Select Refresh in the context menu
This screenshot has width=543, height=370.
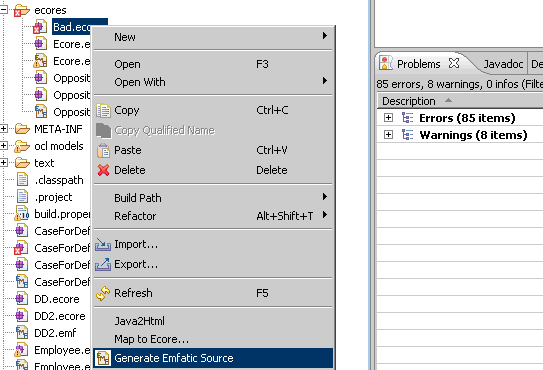(x=213, y=293)
